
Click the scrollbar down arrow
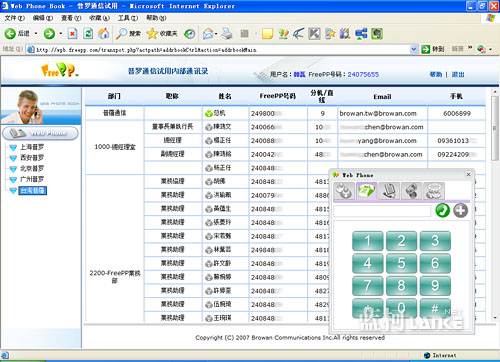(495, 318)
